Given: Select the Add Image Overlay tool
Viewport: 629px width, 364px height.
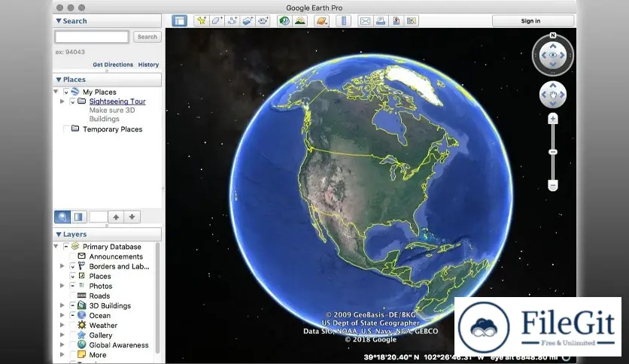Looking at the screenshot, I should (248, 21).
